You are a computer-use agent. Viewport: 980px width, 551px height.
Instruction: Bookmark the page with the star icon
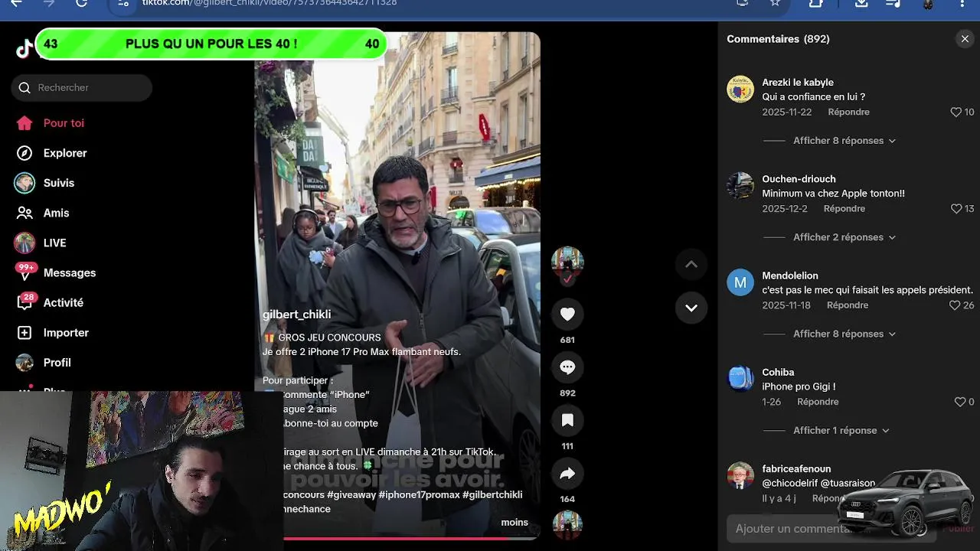pyautogui.click(x=775, y=3)
